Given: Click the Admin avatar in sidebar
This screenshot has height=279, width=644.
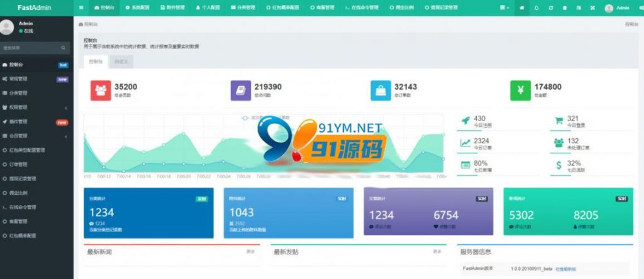Looking at the screenshot, I should [6, 27].
